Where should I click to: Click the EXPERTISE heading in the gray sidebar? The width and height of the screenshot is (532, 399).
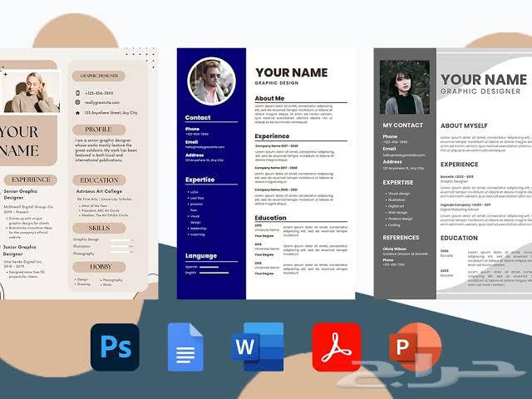(x=398, y=183)
